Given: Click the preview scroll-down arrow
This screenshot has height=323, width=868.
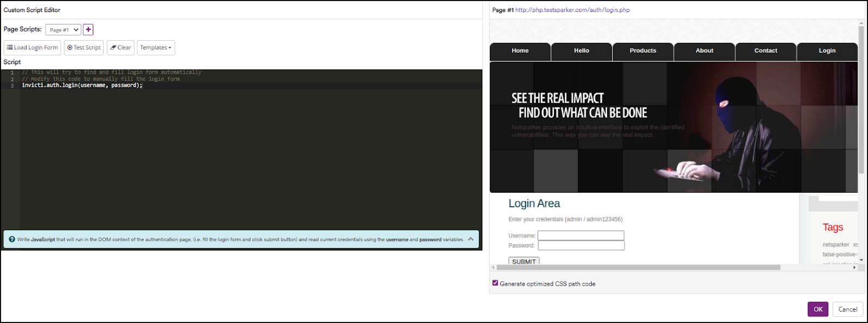Looking at the screenshot, I should 861,261.
